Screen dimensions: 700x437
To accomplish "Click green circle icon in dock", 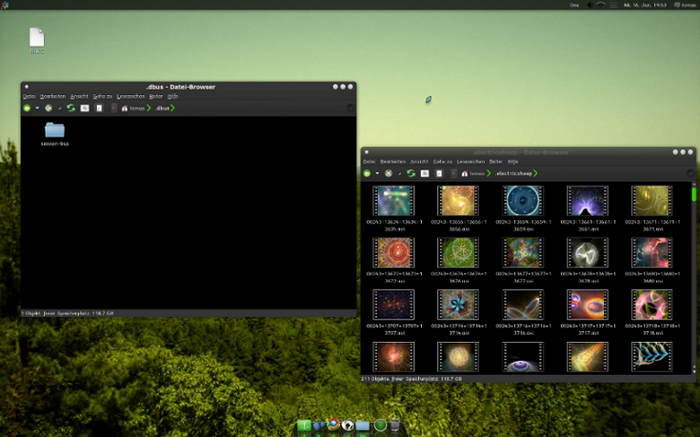I will tap(380, 425).
